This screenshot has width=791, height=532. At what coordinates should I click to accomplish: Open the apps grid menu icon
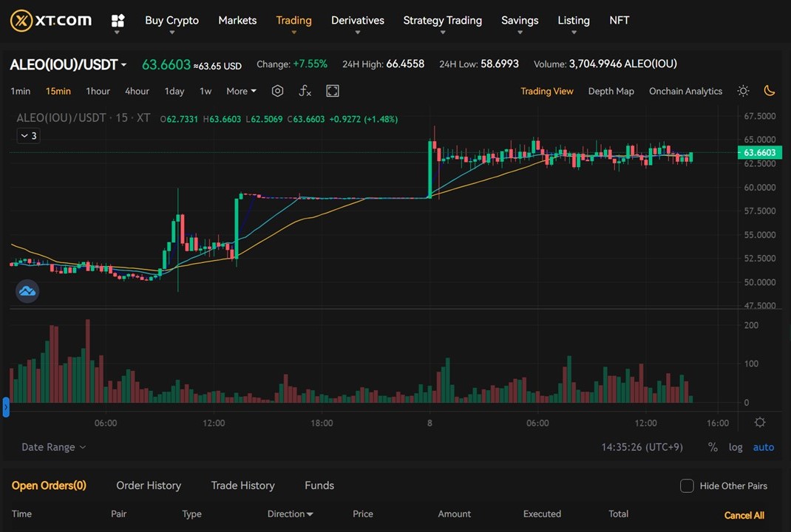click(x=118, y=21)
